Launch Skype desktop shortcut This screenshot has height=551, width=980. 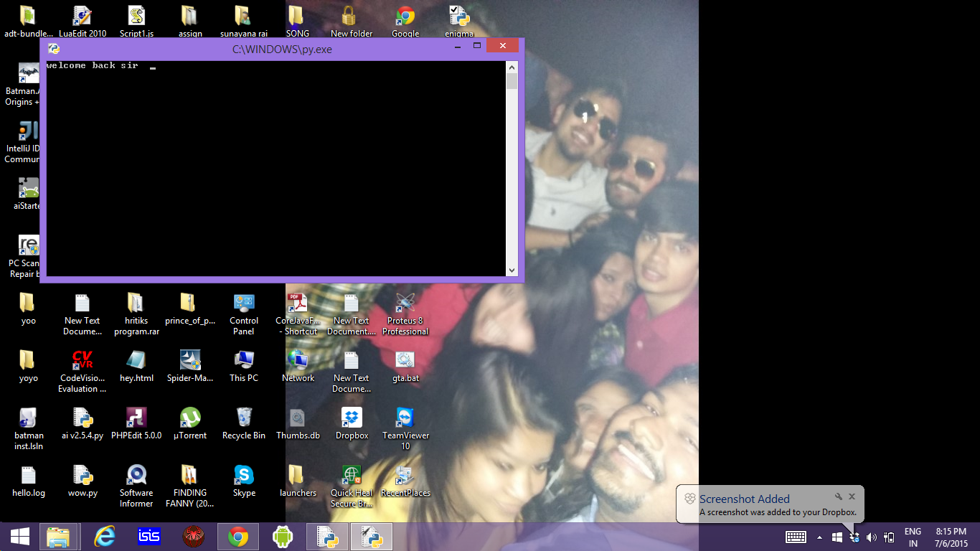244,481
